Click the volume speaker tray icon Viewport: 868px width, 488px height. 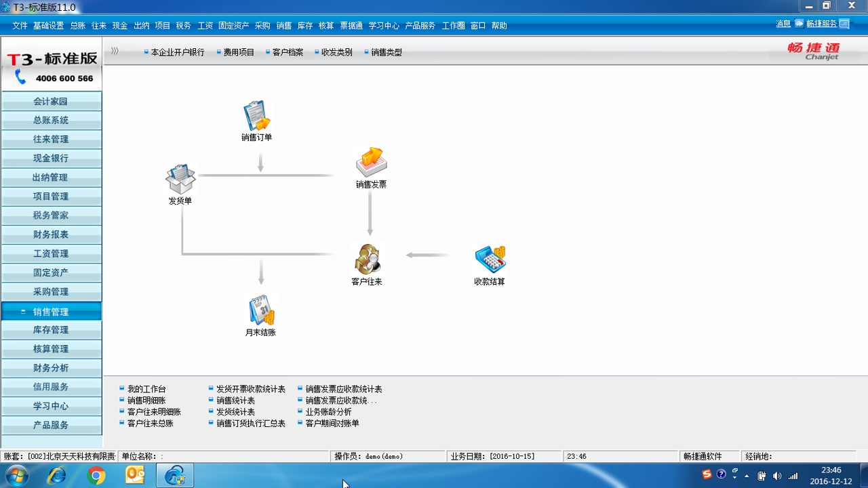(x=777, y=476)
